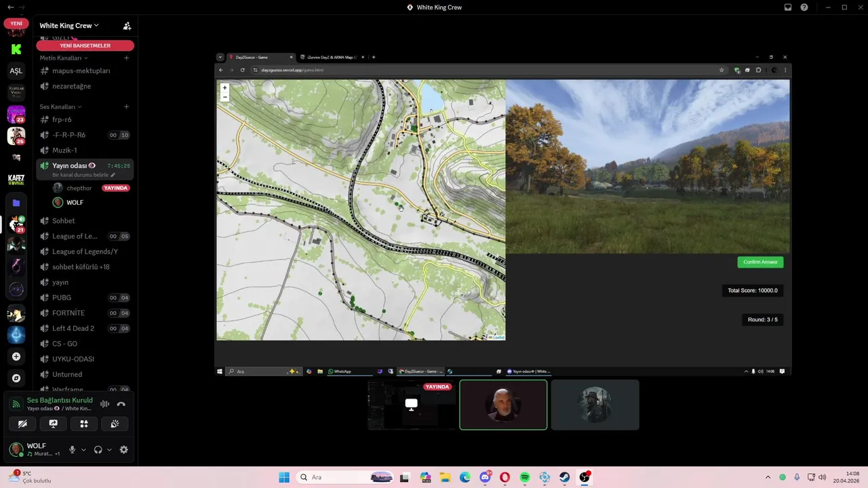
Task: Join the FORTNİTE voice channel
Action: click(x=85, y=313)
